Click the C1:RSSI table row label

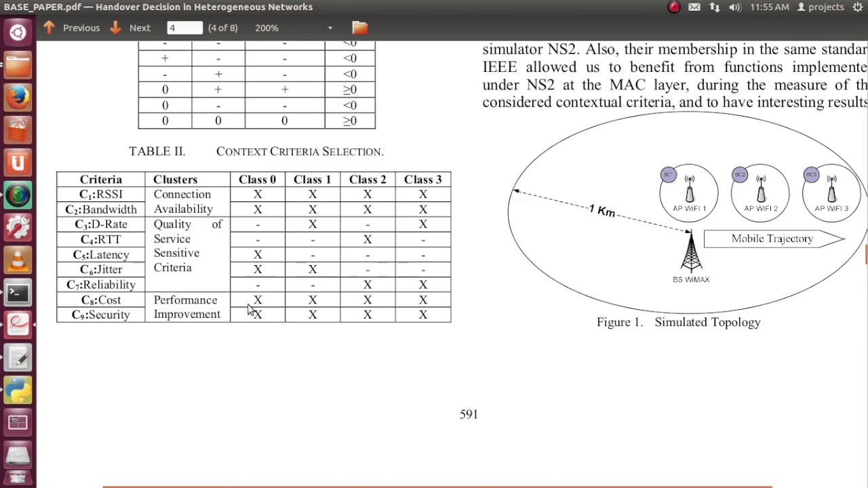pos(101,195)
